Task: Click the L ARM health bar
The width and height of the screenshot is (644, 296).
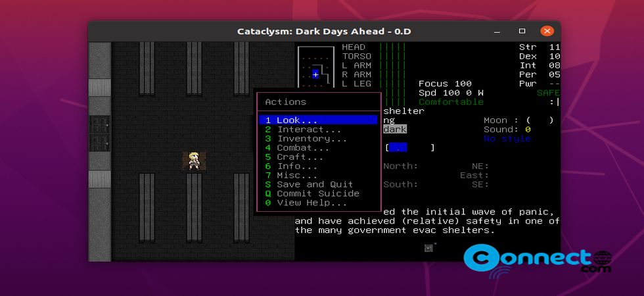Action: 392,65
